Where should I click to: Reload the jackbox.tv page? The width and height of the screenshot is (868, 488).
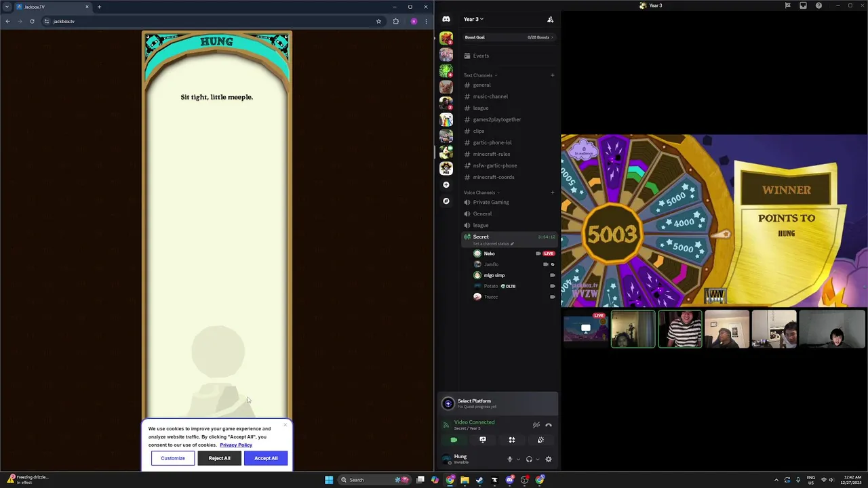(32, 21)
